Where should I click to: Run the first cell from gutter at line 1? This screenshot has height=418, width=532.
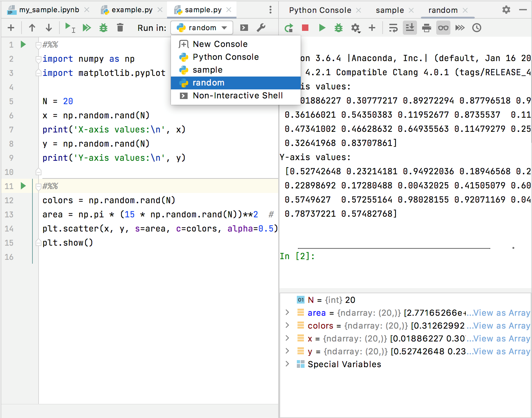click(x=23, y=44)
